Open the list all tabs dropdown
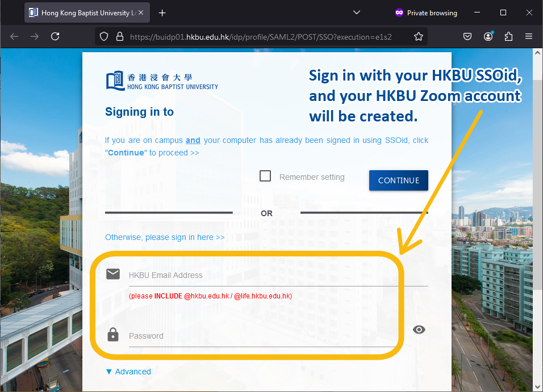 [x=357, y=12]
